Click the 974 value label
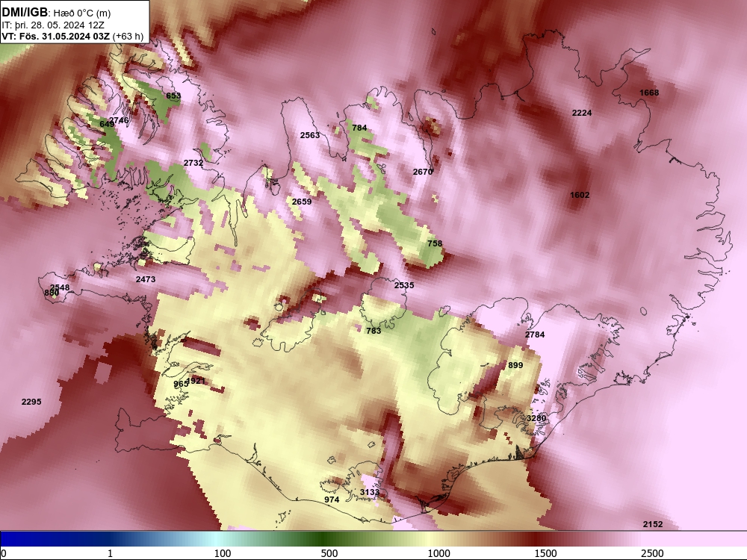 tap(332, 500)
